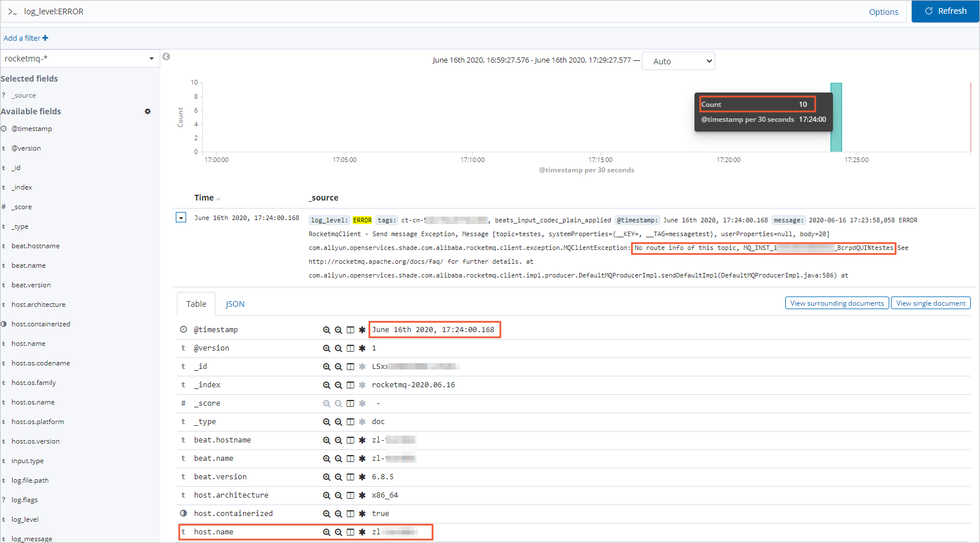Click the Refresh button

coord(945,11)
